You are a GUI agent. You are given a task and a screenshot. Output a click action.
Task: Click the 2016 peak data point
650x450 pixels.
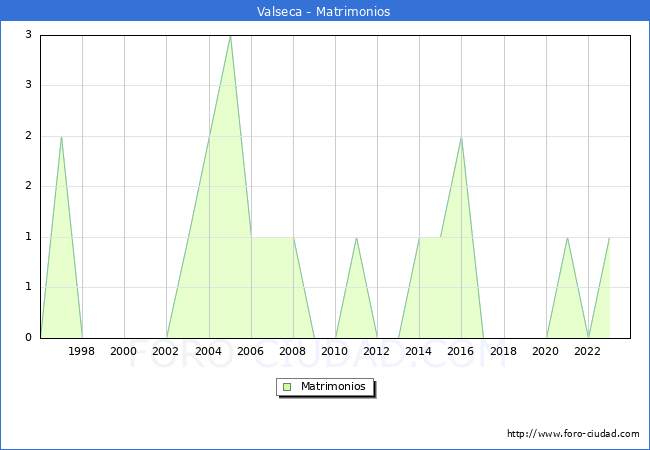coord(461,137)
